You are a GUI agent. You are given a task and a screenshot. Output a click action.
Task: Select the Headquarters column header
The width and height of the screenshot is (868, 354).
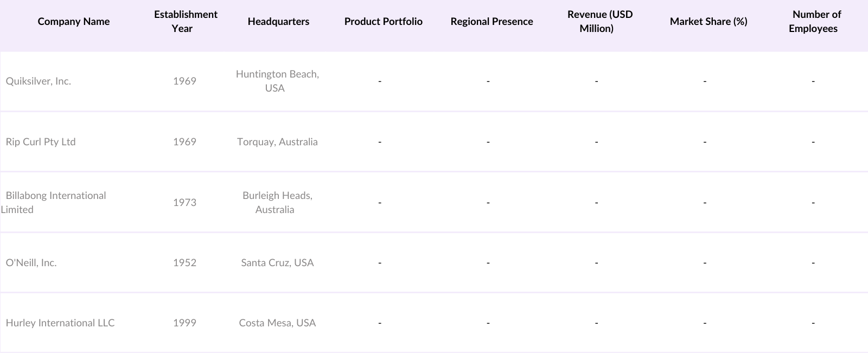278,22
